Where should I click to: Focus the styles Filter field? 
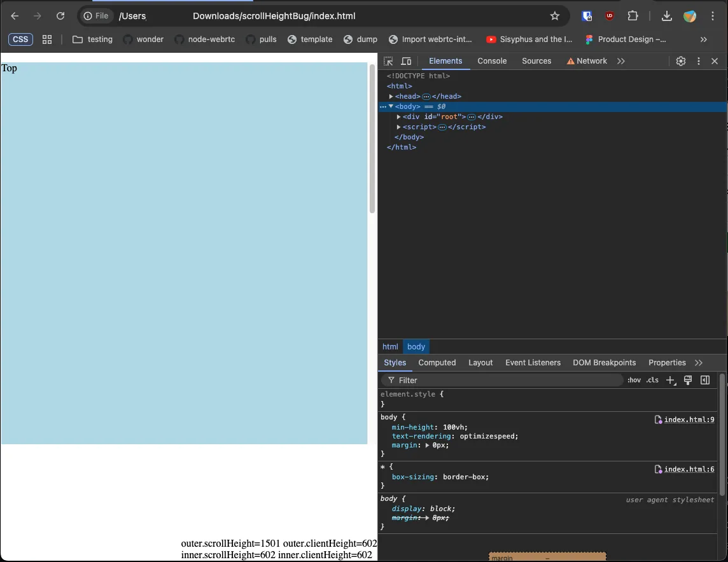(502, 381)
